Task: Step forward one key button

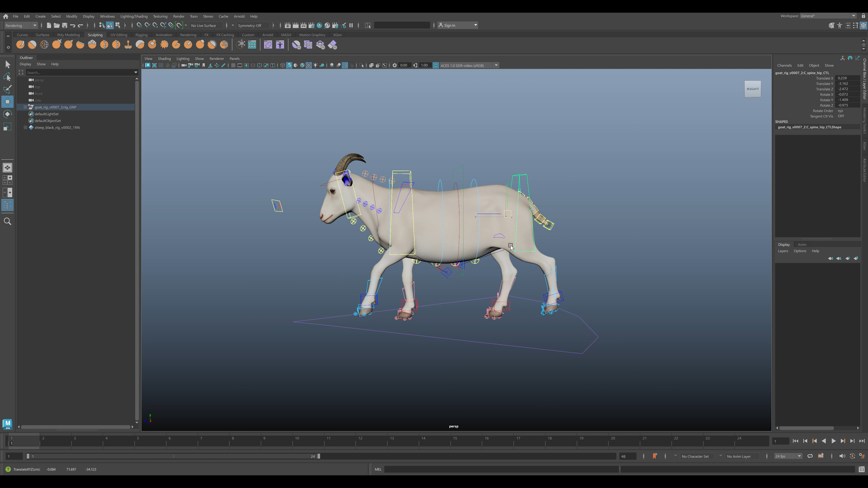Action: pos(843,441)
